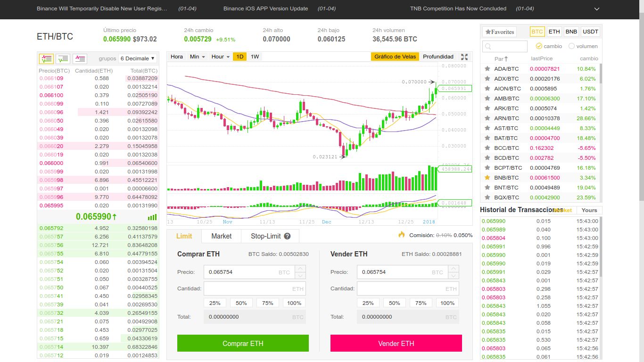Viewport: 644px width, 362px height.
Task: Toggle favorite star for ARN/BTC
Action: click(487, 118)
